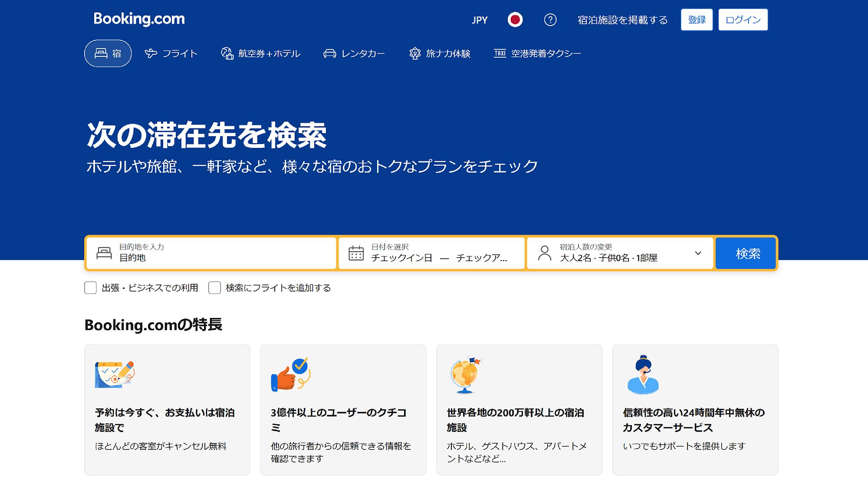Click the blue 検索 search button
Image resolution: width=868 pixels, height=488 pixels.
point(746,253)
